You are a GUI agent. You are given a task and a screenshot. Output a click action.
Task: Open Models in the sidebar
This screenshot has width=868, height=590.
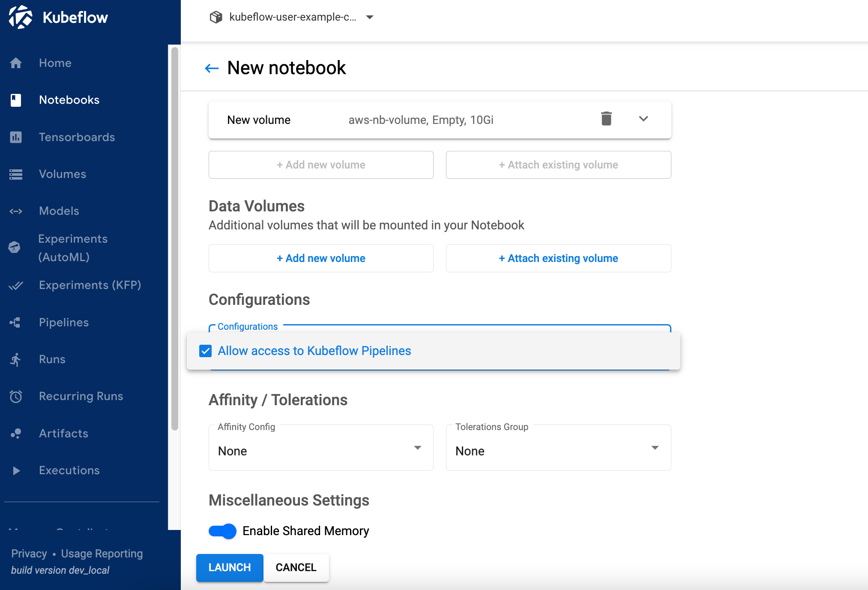pos(59,211)
